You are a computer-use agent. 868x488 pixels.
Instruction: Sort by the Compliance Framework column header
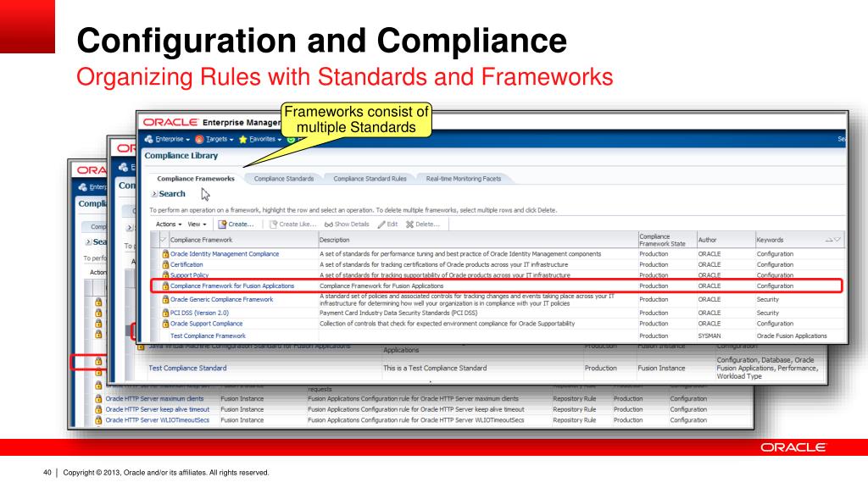pyautogui.click(x=201, y=240)
